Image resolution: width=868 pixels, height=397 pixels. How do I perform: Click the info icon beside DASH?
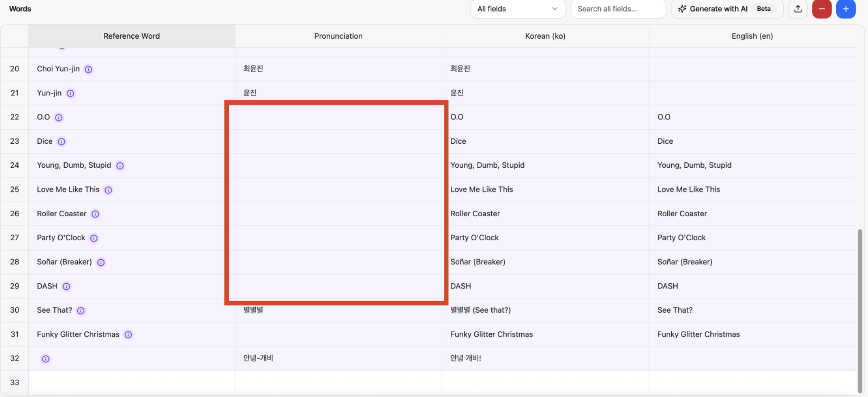(66, 286)
